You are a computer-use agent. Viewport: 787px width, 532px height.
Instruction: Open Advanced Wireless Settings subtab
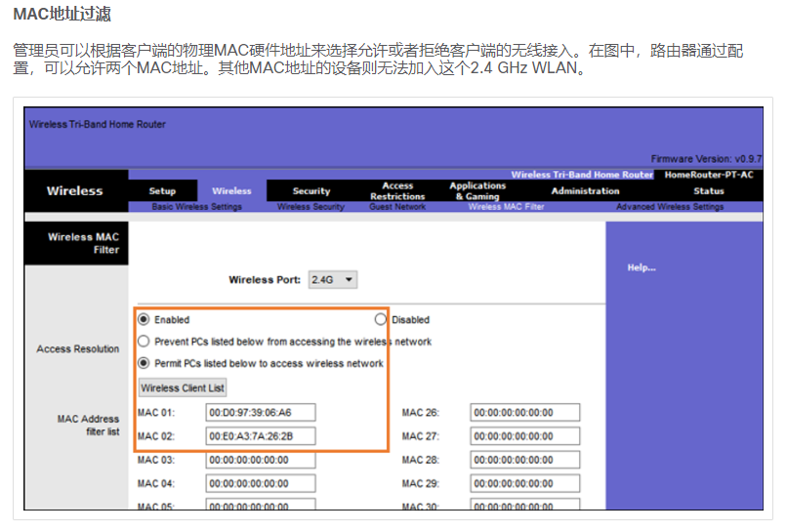(670, 207)
